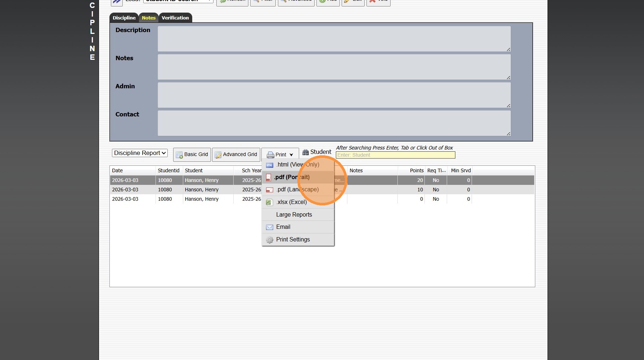Click Studentid 10080 in the 20-point row

tap(169, 180)
